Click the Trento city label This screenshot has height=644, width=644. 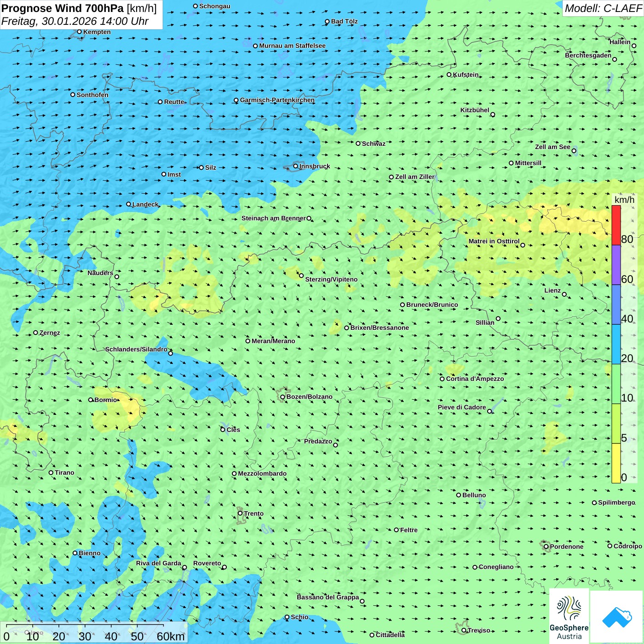[254, 513]
